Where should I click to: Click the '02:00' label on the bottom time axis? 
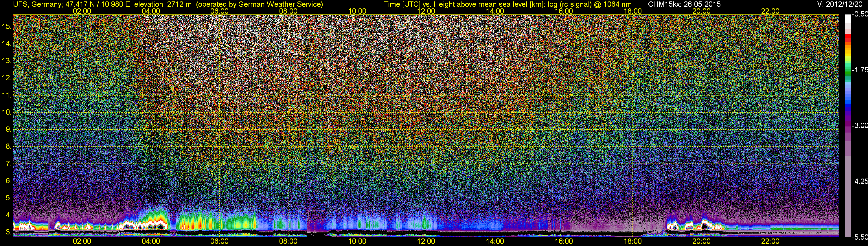(82, 241)
